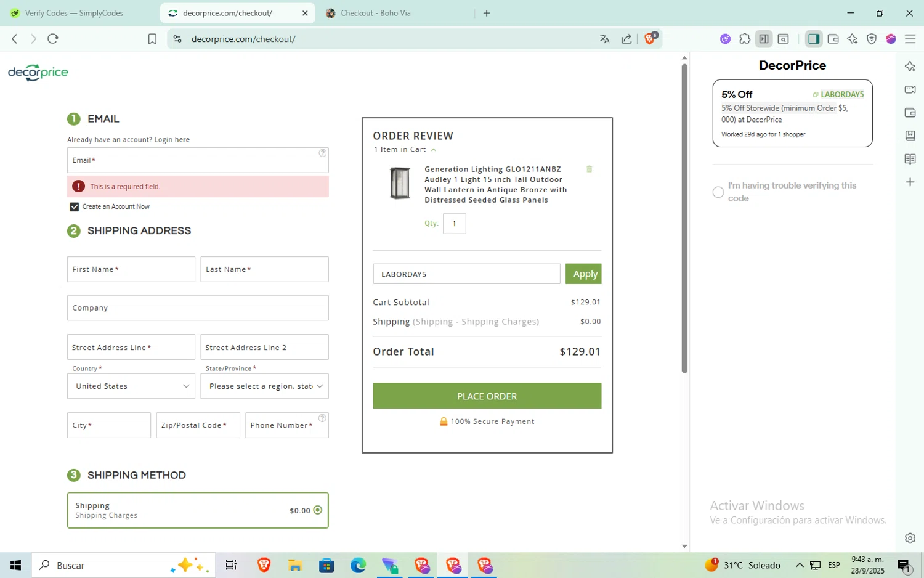Click the Qty quantity box

coord(455,224)
